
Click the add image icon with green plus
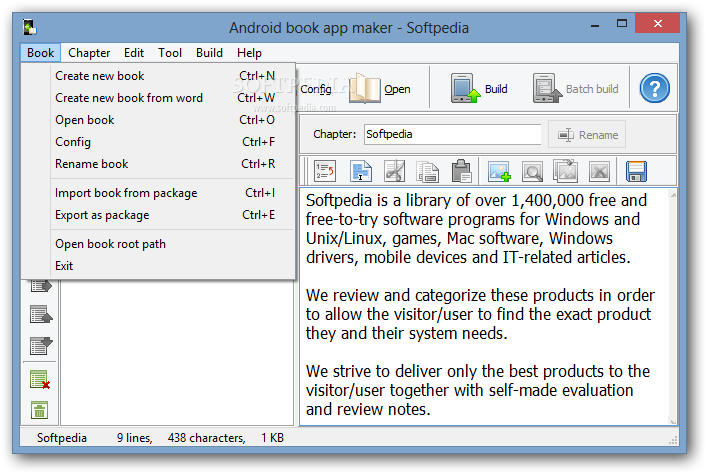tap(499, 171)
